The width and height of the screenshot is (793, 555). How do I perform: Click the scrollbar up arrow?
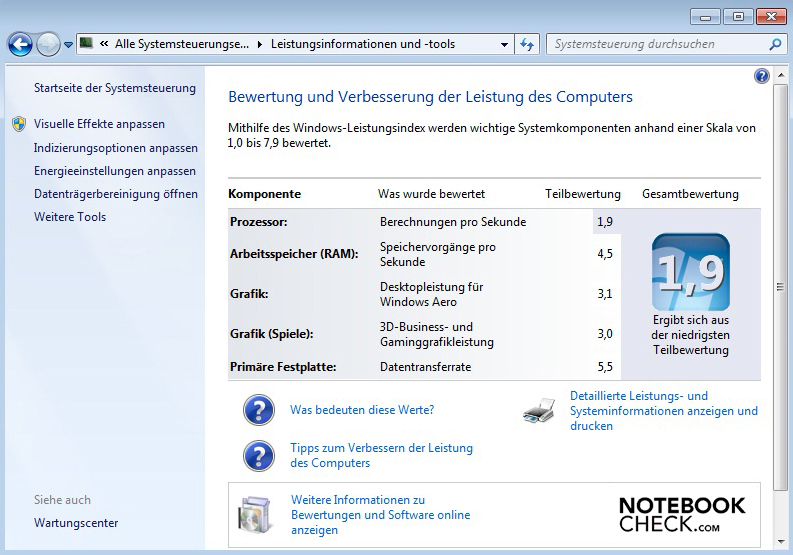pyautogui.click(x=781, y=75)
